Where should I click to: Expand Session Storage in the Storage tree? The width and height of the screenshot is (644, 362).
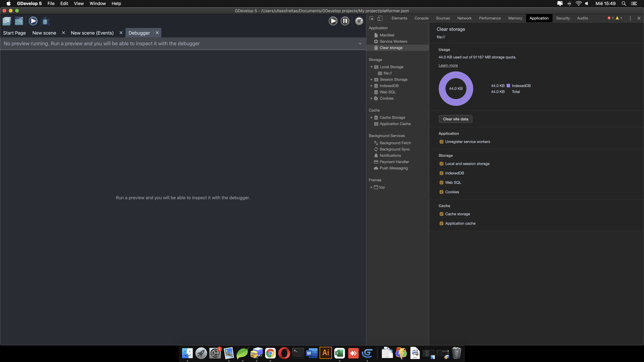[x=372, y=80]
